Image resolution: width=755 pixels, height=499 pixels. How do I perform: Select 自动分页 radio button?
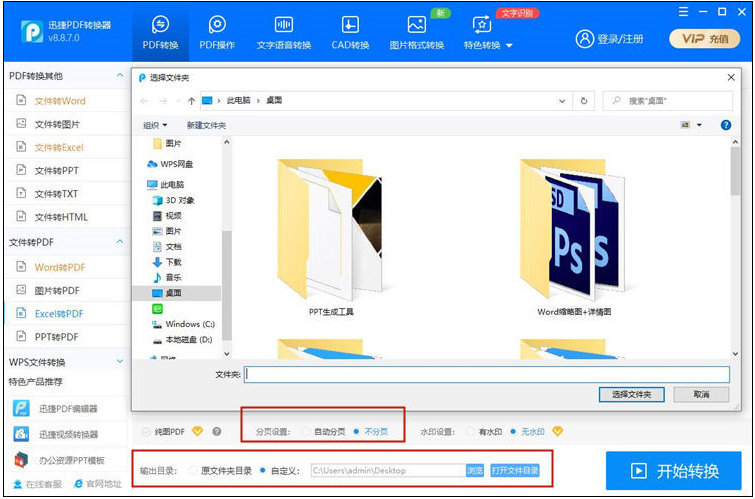[x=305, y=432]
